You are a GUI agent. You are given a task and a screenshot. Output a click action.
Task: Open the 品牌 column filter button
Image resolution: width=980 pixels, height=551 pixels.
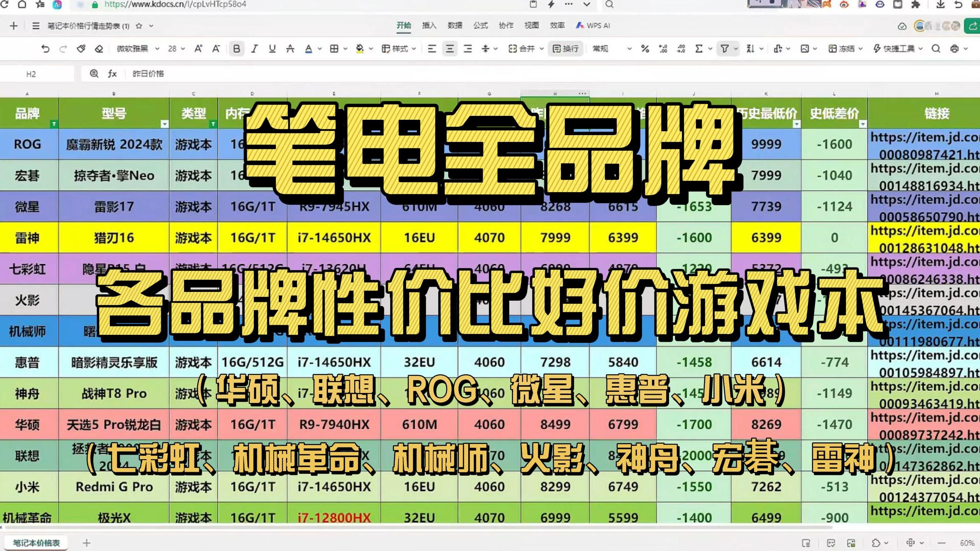pos(54,124)
